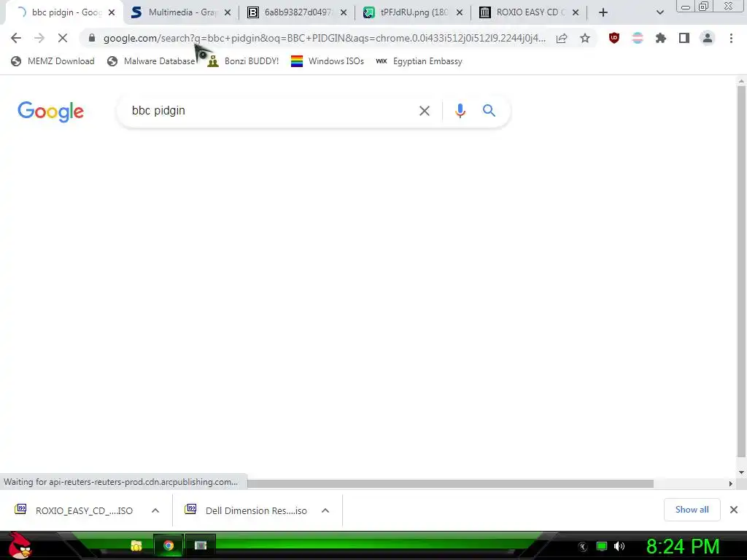The height and width of the screenshot is (560, 747).
Task: Open the third taskbar window icon
Action: click(x=201, y=545)
